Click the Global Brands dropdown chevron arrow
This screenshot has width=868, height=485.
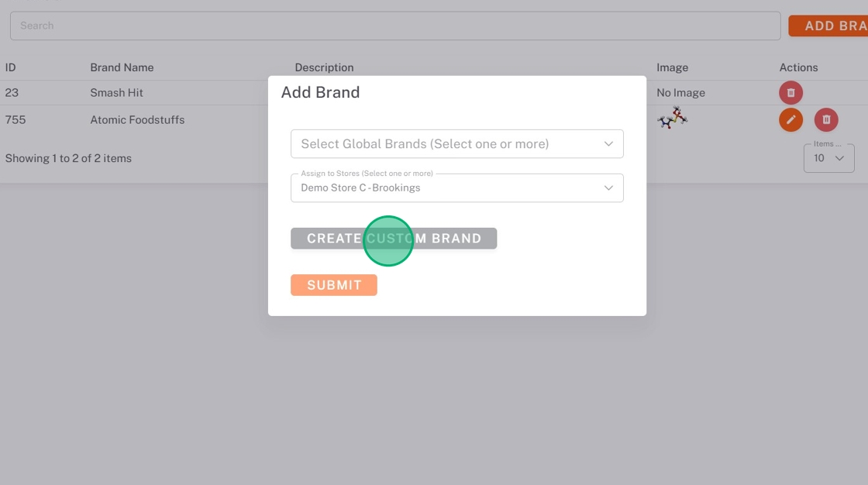point(608,144)
